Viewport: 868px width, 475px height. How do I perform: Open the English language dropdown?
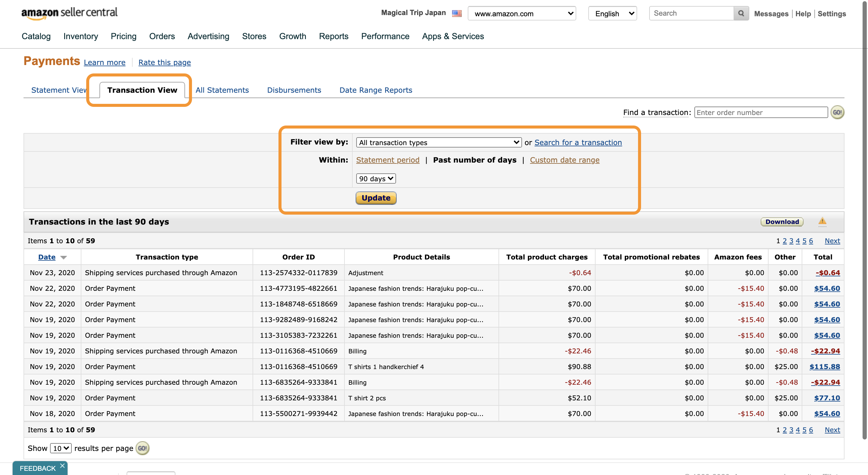[x=612, y=14]
